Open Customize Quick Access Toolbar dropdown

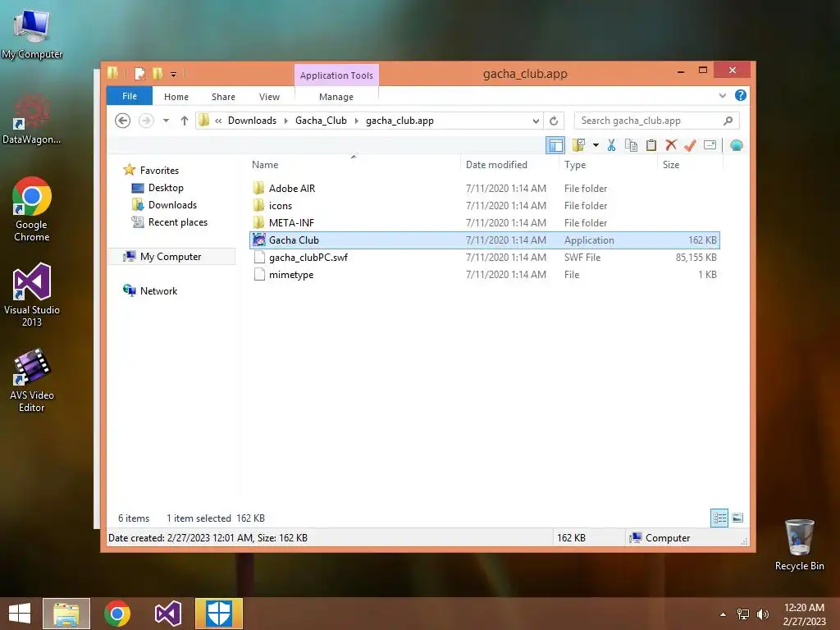coord(174,75)
